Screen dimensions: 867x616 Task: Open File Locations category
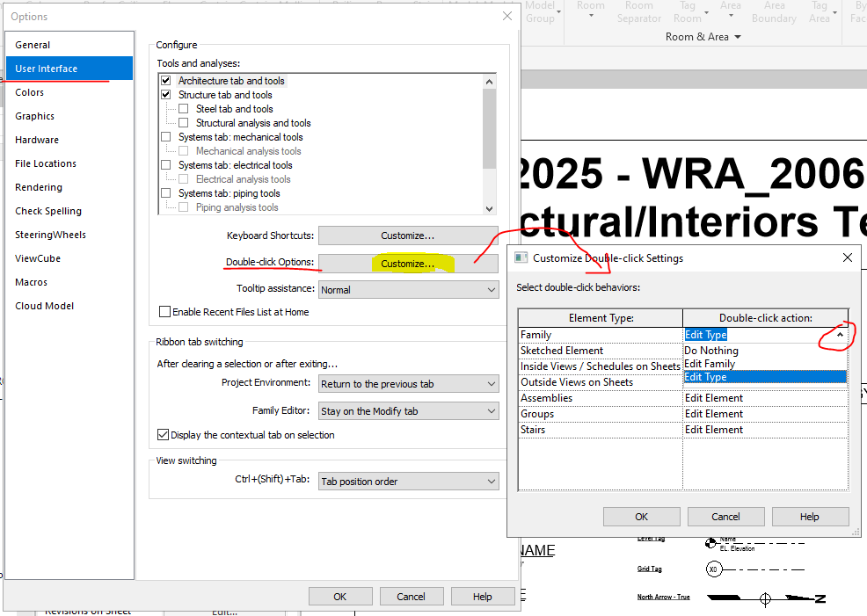(69, 163)
